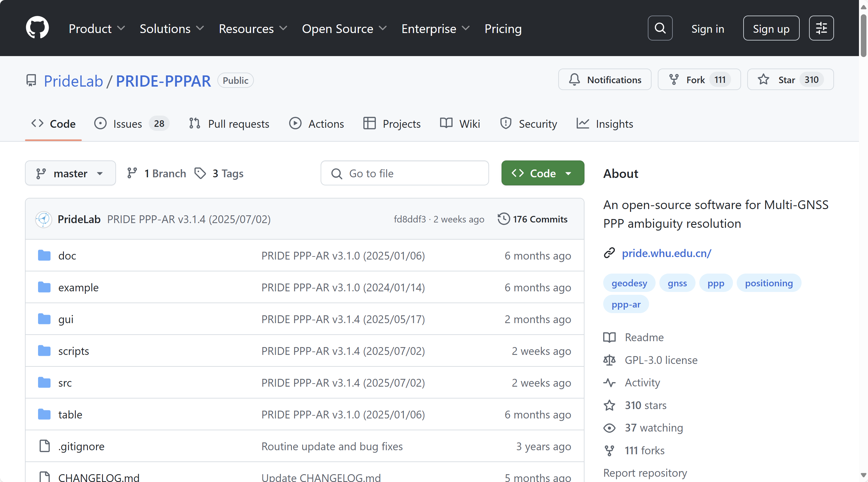Open the Wiki tab
Viewport: 868px width, 482px height.
(460, 124)
